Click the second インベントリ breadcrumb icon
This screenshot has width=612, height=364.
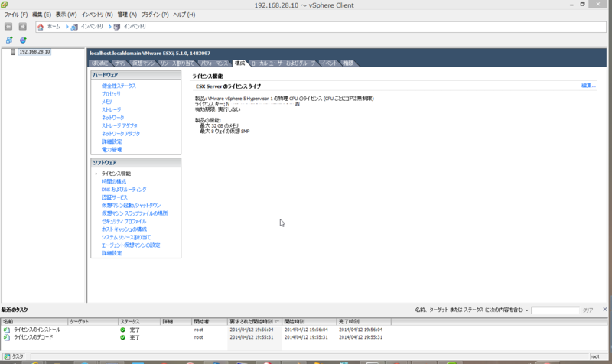[116, 27]
